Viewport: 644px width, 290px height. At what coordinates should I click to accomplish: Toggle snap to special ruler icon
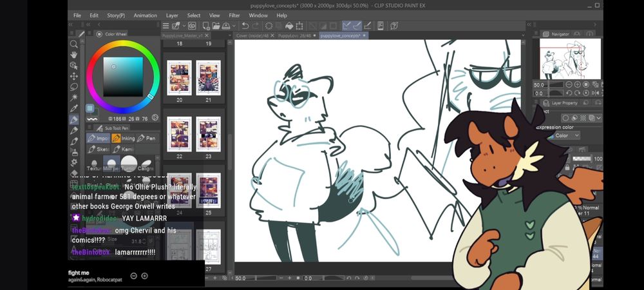[x=357, y=26]
